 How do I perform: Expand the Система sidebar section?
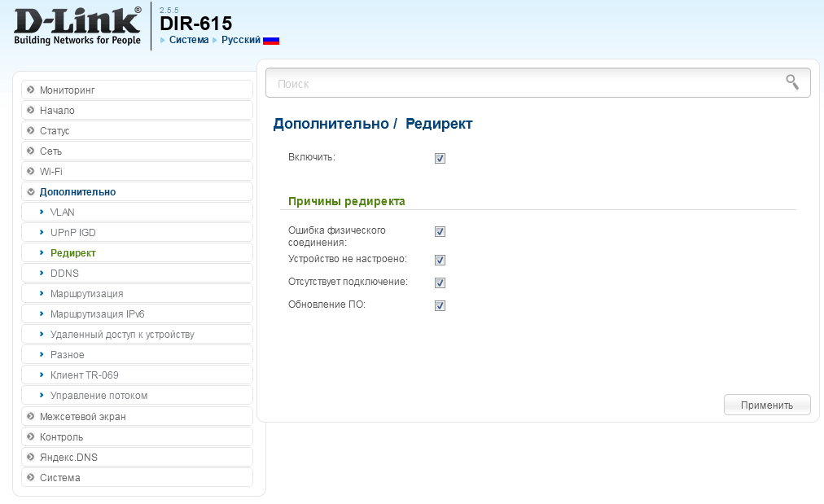137,478
